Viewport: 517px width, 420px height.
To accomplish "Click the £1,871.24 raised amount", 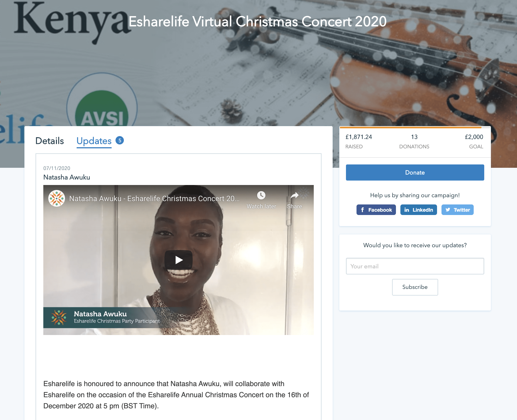I will tap(358, 137).
